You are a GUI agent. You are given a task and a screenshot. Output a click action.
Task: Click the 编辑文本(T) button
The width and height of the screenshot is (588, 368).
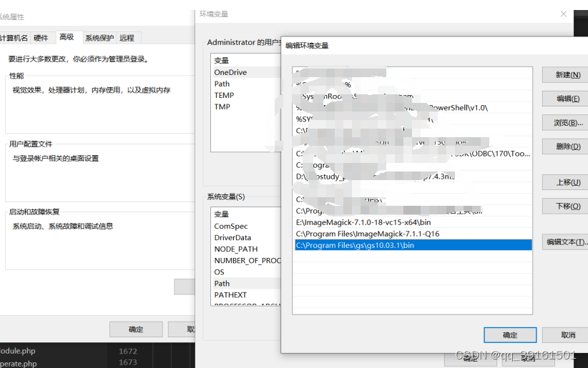565,242
